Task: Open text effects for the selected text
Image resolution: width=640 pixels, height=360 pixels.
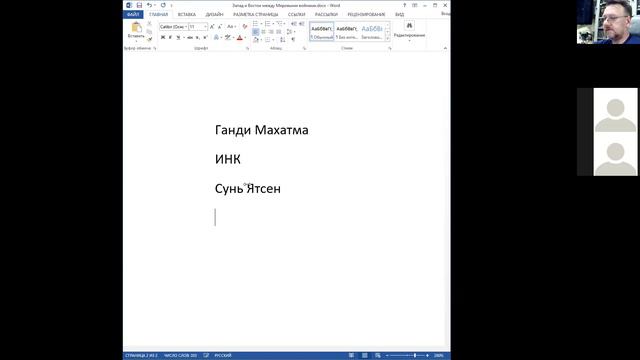Action: pyautogui.click(x=216, y=38)
